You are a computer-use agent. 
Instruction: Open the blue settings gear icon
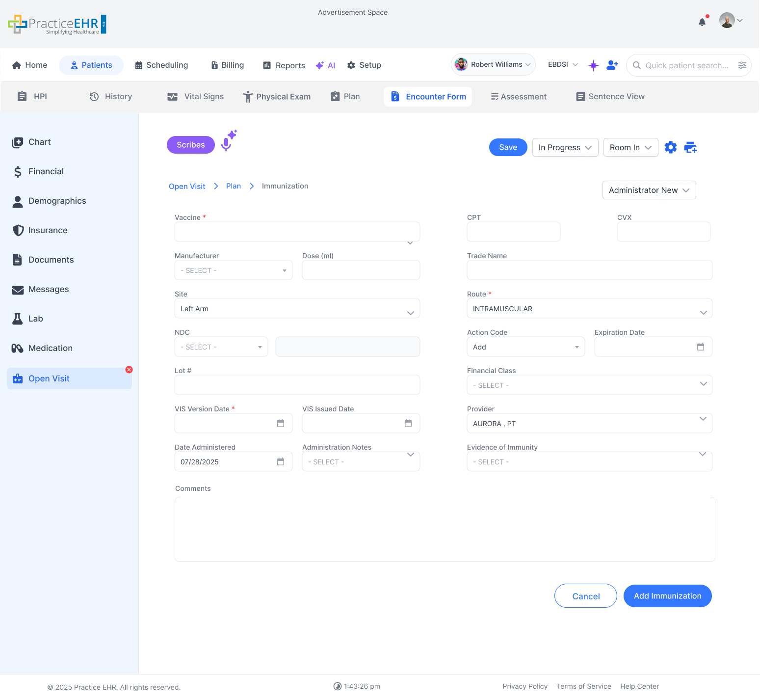click(x=670, y=147)
